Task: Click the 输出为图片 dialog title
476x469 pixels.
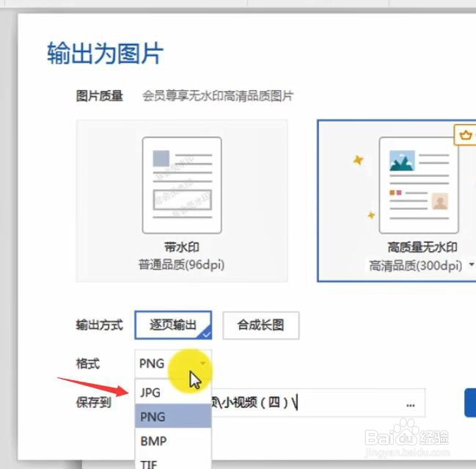Action: [106, 53]
